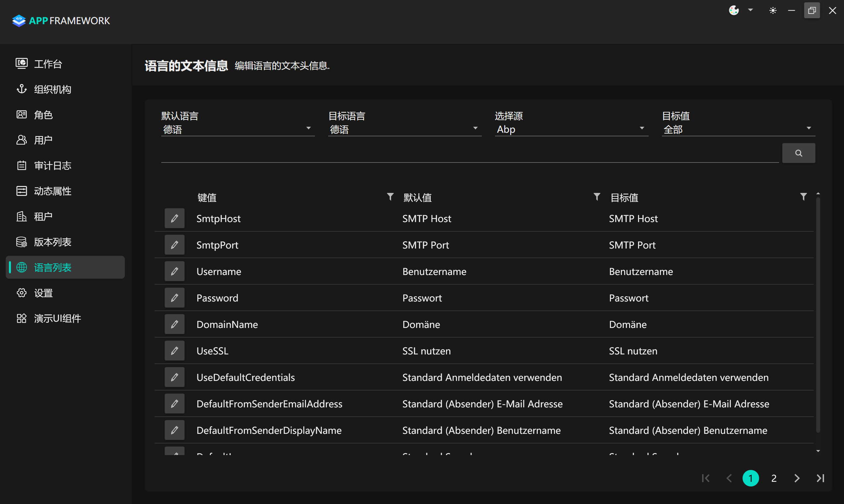This screenshot has width=844, height=504.
Task: Open the color theme palette icon
Action: [733, 11]
